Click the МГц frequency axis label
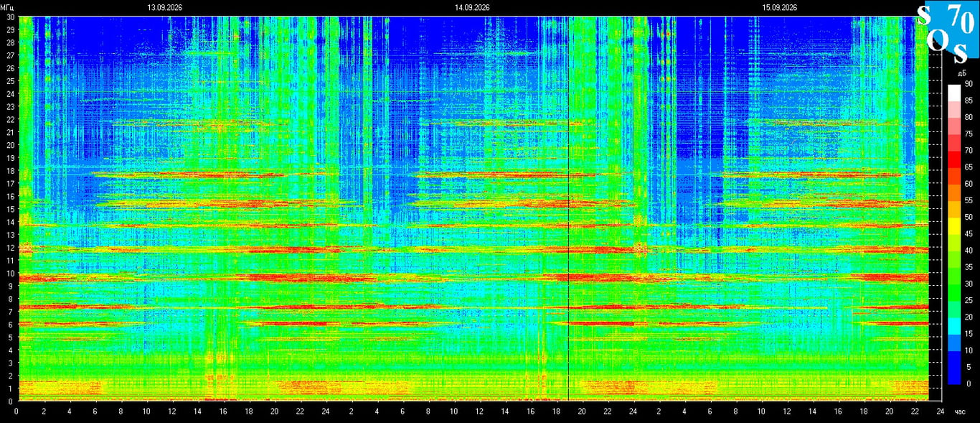This screenshot has width=980, height=423. point(8,7)
